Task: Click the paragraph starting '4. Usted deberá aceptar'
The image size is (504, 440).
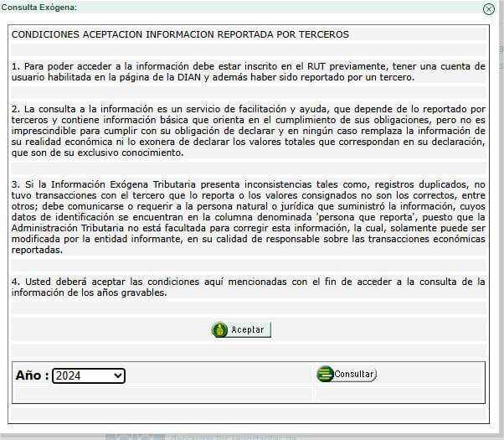Action: tap(248, 287)
